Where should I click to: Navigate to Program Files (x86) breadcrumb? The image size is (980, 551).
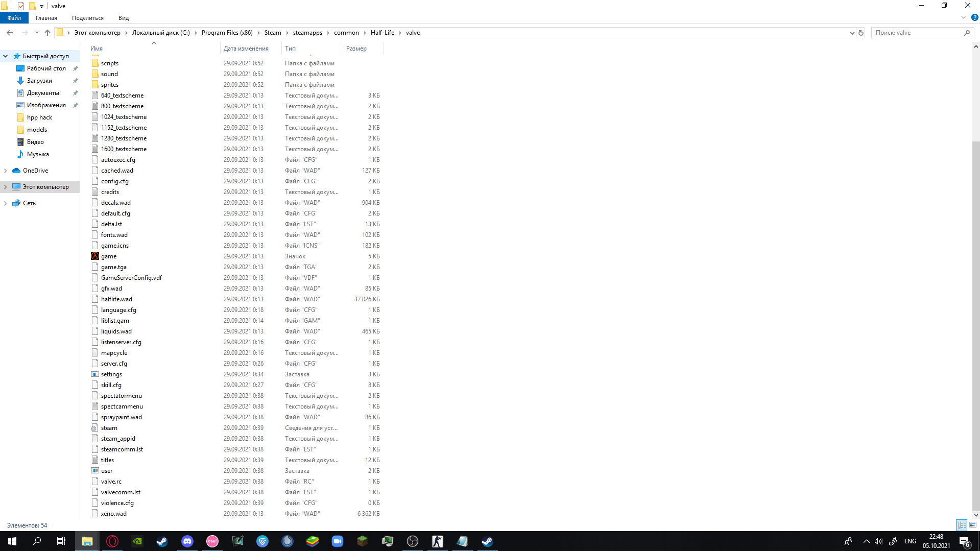(x=227, y=33)
